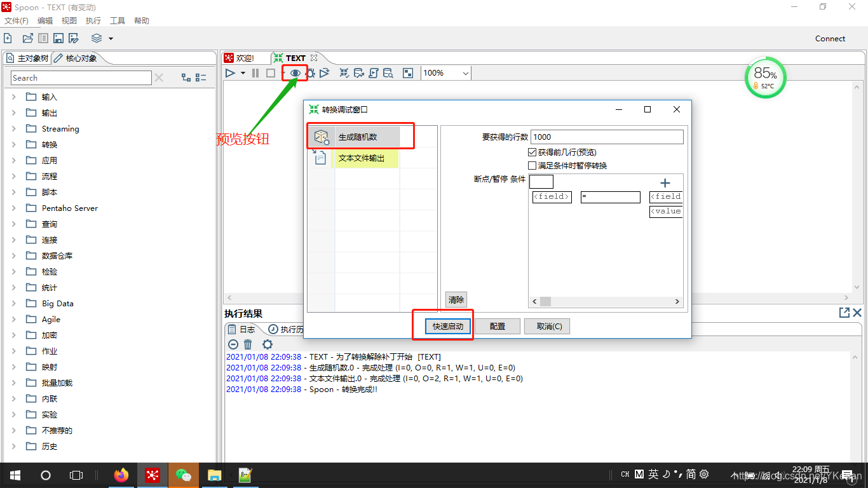Click the 取消(C) button

(546, 326)
